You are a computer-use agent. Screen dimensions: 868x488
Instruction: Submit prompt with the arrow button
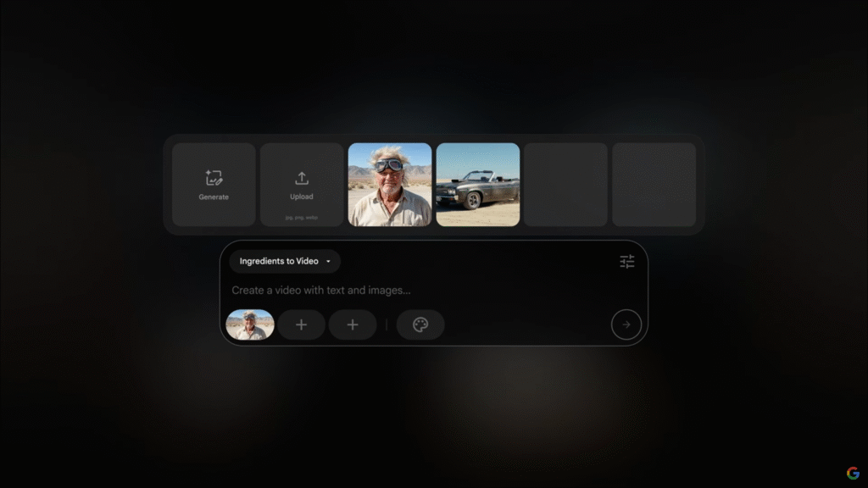click(626, 324)
